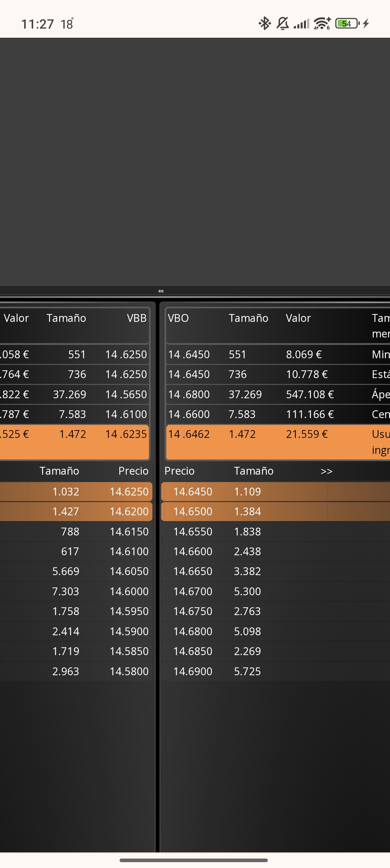Click value 21.559 € in highlighted row
The width and height of the screenshot is (390, 868).
(307, 434)
